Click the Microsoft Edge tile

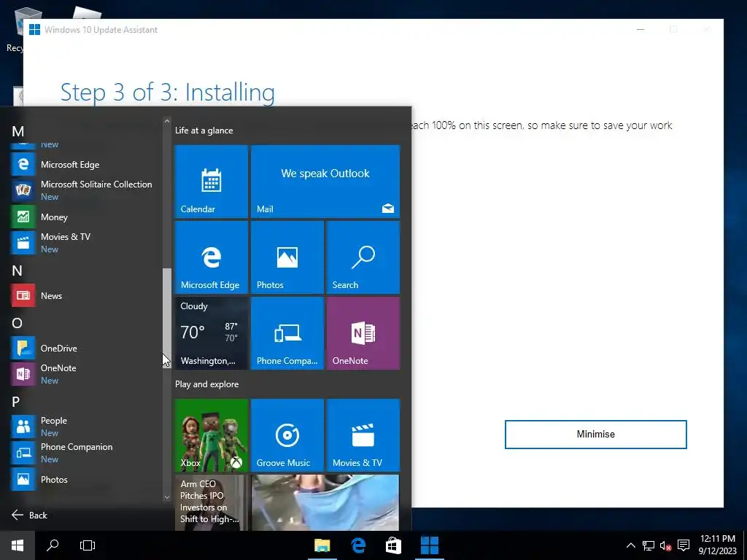[x=212, y=257]
